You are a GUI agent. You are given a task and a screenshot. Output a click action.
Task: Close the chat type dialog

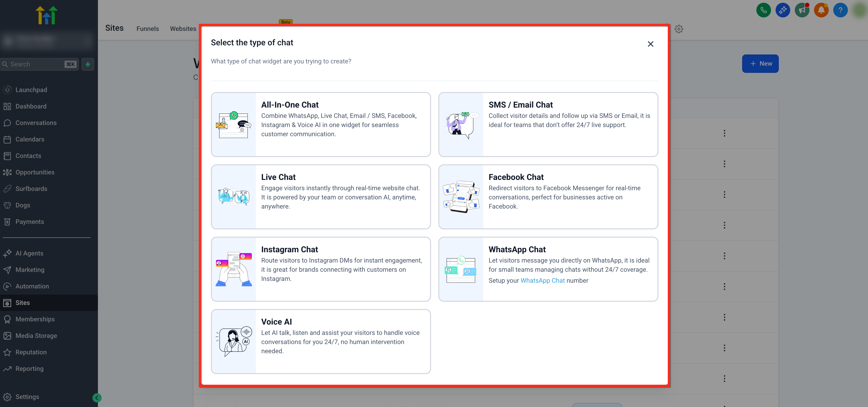tap(650, 44)
